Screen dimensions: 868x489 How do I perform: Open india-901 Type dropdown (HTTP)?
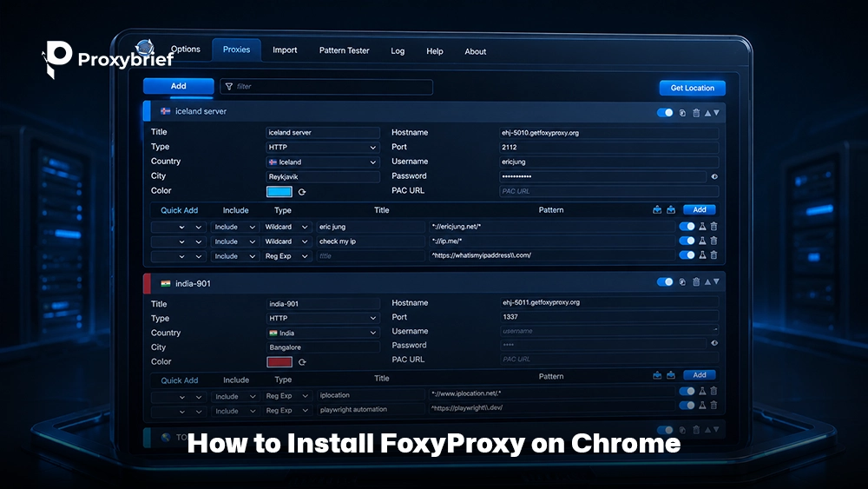pos(323,319)
